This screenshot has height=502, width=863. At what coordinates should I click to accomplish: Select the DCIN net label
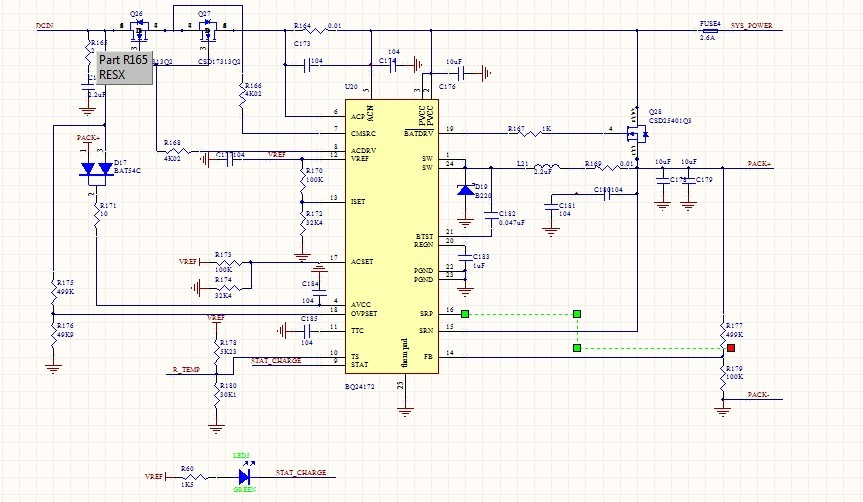tap(45, 26)
